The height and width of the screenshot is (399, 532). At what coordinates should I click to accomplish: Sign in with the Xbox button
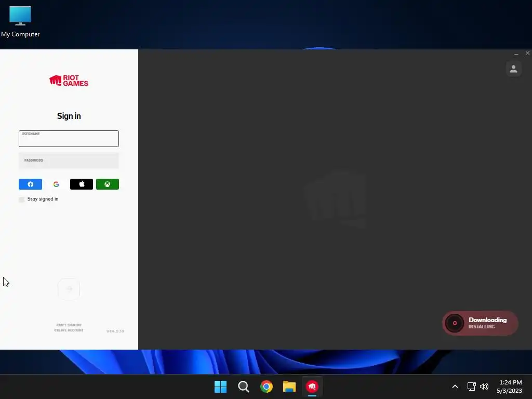(107, 184)
